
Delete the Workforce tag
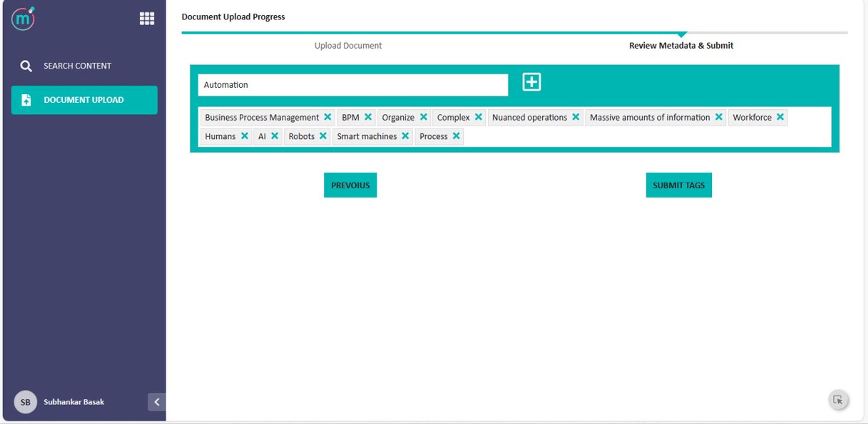point(780,117)
